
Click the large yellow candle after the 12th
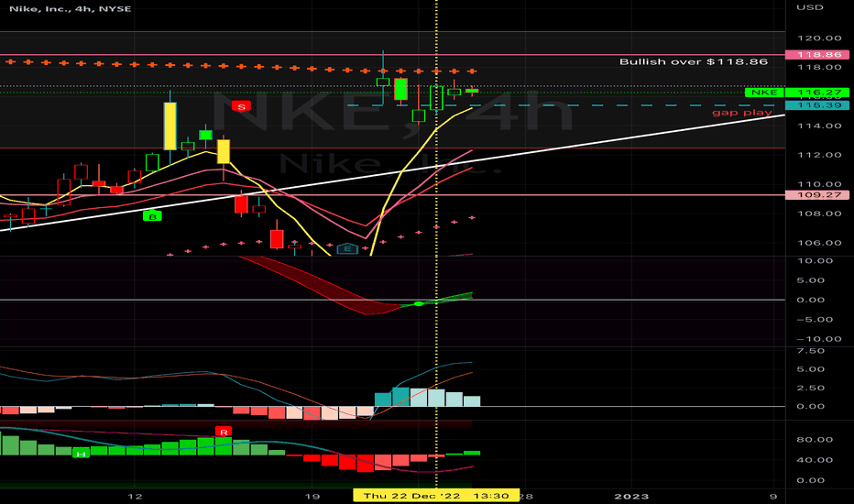pos(170,126)
